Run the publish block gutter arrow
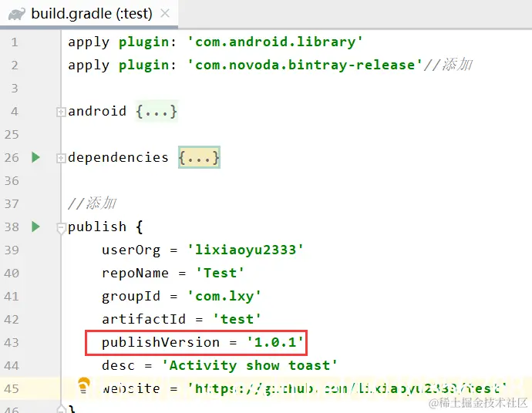This screenshot has height=413, width=532. point(35,227)
